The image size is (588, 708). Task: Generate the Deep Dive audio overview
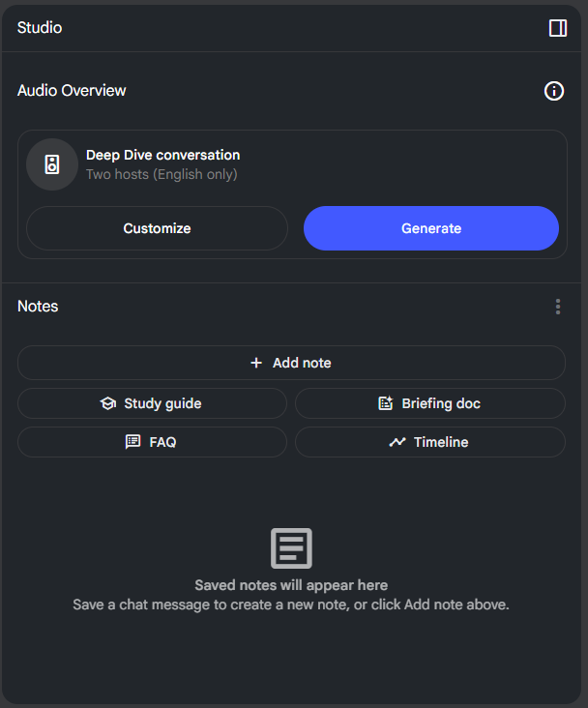click(431, 228)
